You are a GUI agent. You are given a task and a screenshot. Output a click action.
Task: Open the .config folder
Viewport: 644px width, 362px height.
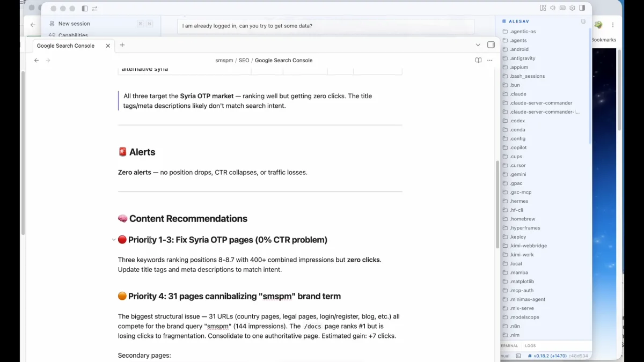pos(517,138)
